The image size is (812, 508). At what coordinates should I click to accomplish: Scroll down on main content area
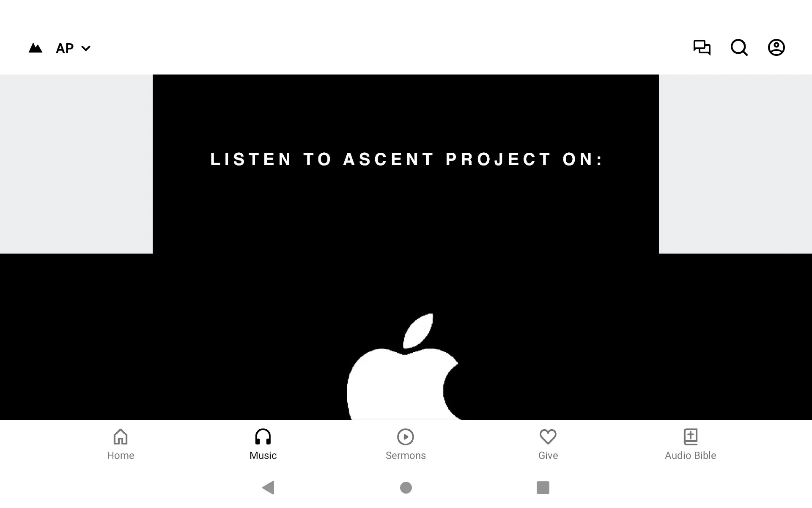406,246
